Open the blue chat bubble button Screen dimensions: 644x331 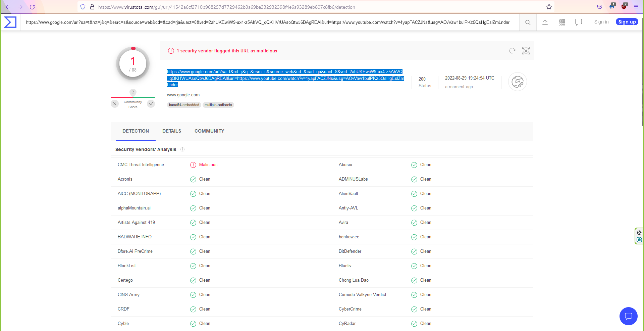[x=628, y=316]
